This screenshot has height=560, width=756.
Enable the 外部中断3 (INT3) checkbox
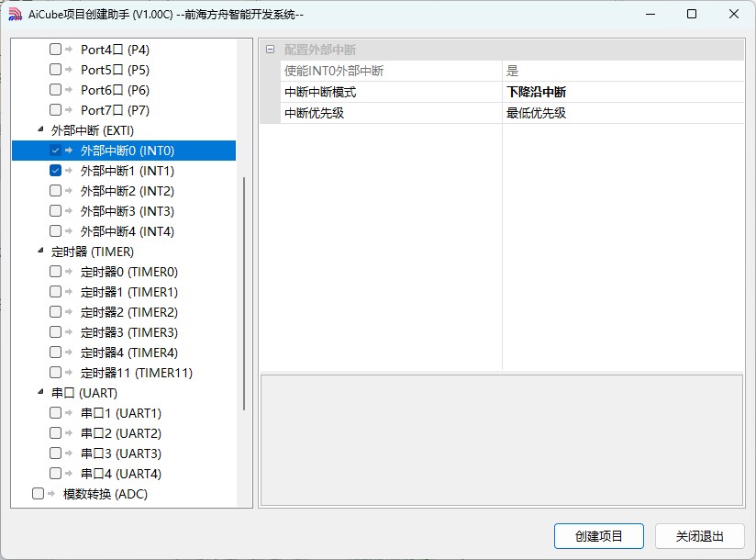(x=55, y=211)
